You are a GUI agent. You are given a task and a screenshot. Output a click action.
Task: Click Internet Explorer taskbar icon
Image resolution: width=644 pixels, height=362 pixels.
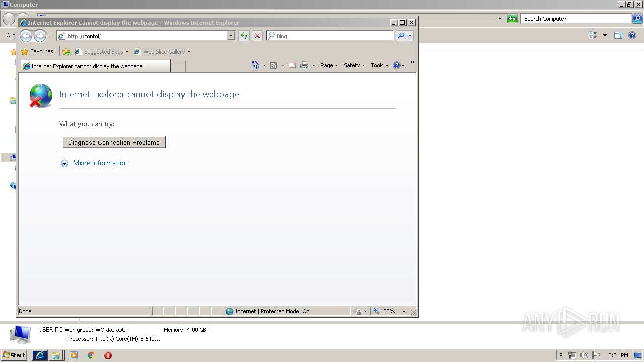point(40,355)
